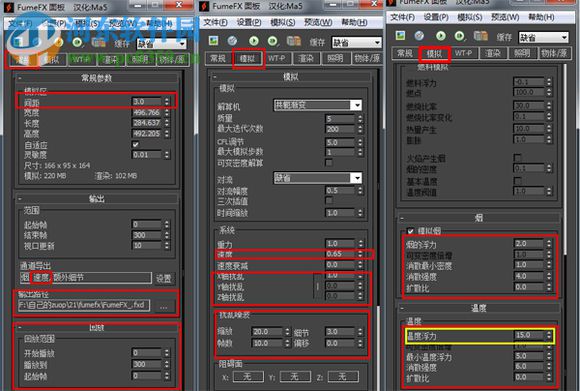
Task: Switch to 照明 tab in right window
Action: pyautogui.click(x=522, y=53)
